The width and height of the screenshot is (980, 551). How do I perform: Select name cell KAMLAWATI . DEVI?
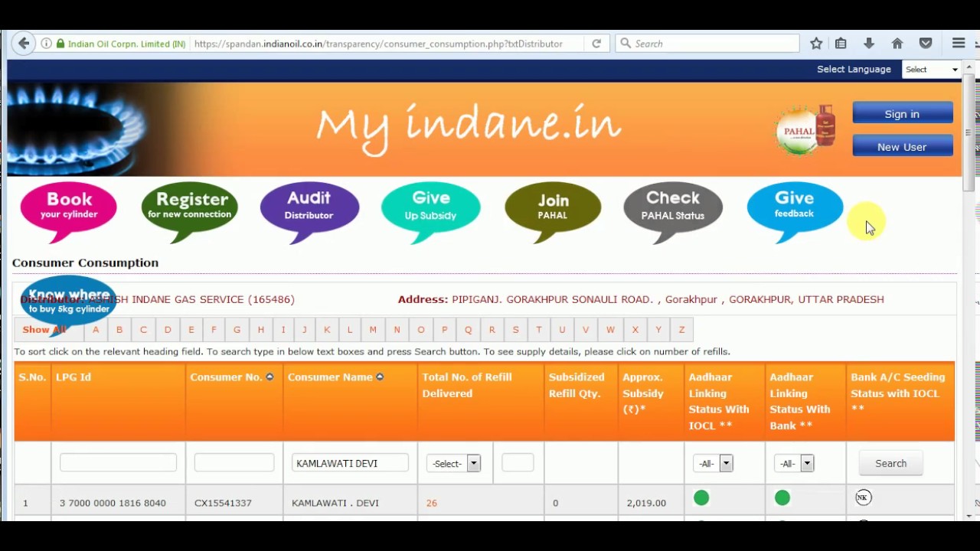pos(335,503)
